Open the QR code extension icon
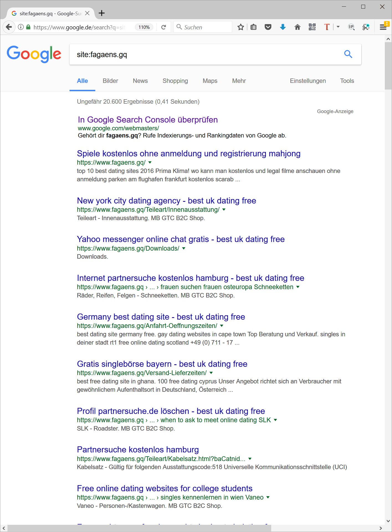This screenshot has width=392, height=532. click(x=312, y=27)
